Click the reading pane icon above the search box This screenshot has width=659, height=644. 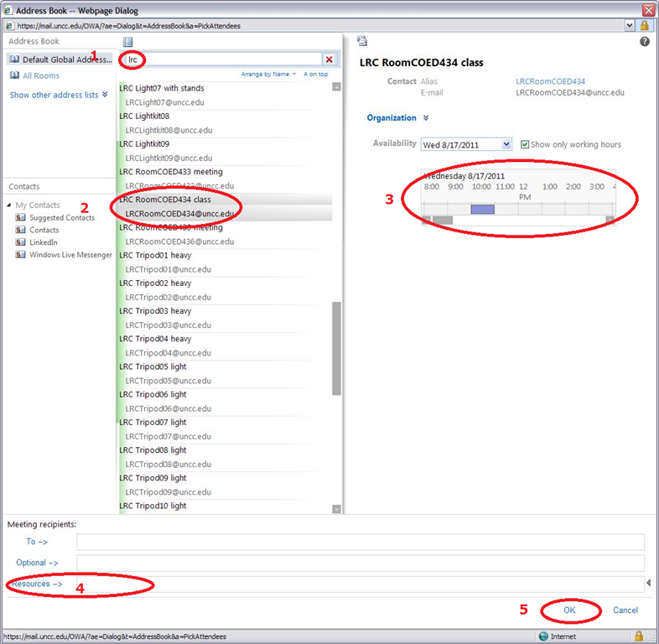coord(128,41)
